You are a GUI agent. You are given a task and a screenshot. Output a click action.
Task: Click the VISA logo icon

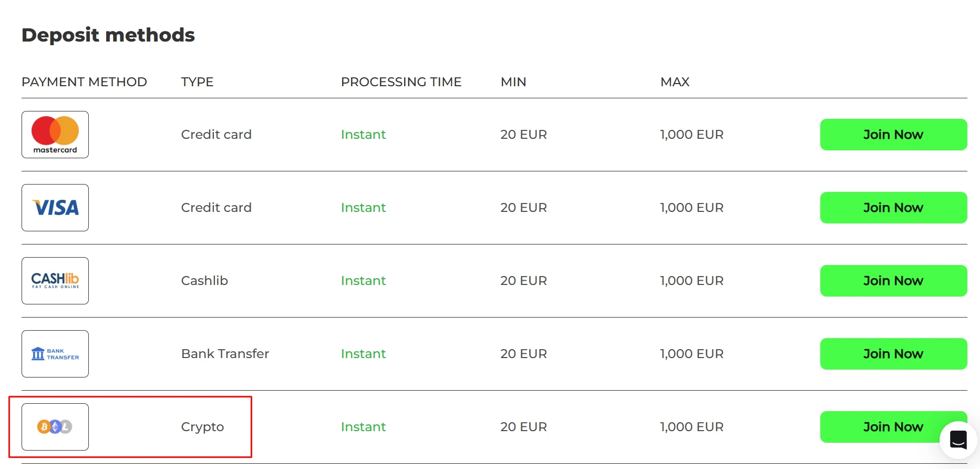(x=55, y=208)
